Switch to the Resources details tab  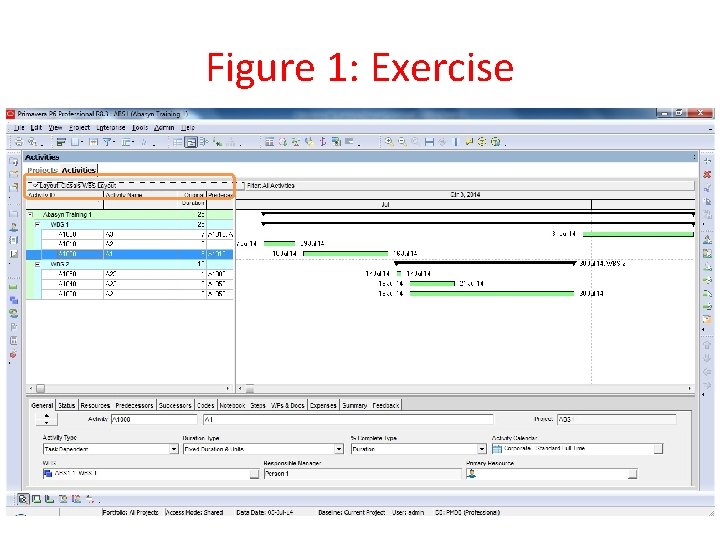point(96,405)
